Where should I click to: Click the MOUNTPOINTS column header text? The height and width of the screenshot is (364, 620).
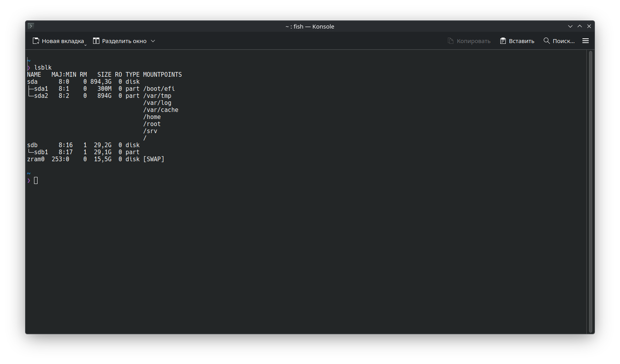pos(162,75)
